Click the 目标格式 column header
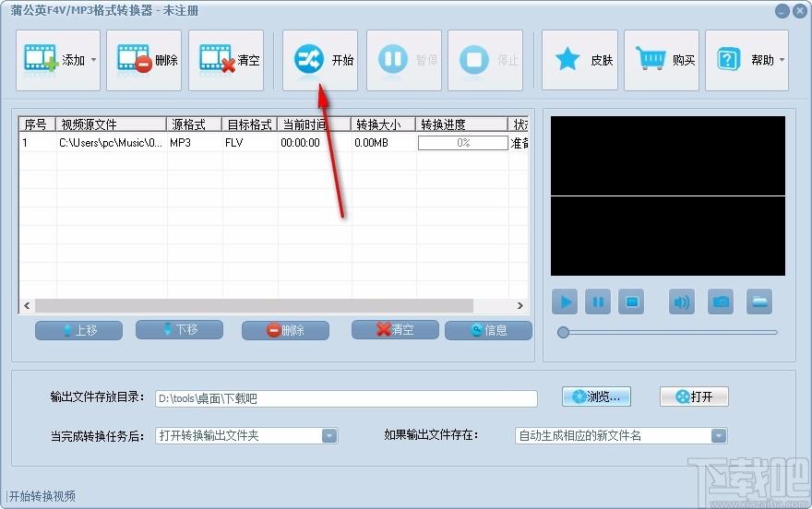Screen dimensions: 812x509 coord(250,124)
